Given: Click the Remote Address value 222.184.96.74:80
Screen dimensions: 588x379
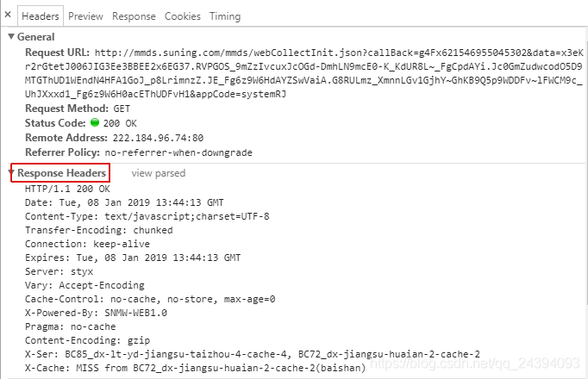Looking at the screenshot, I should click(x=158, y=138).
